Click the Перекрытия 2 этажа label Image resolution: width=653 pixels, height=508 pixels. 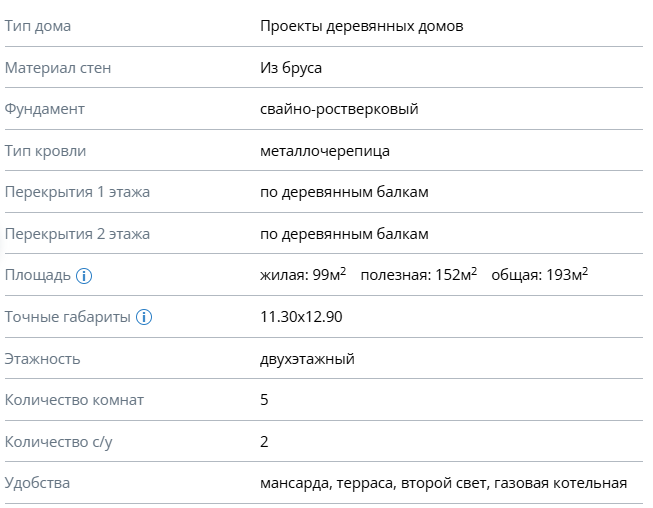pyautogui.click(x=77, y=234)
